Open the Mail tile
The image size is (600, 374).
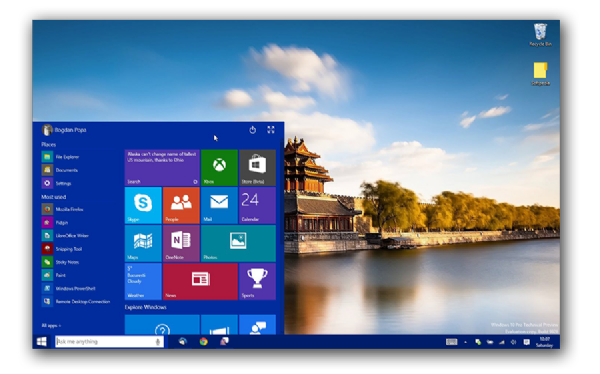(x=219, y=205)
